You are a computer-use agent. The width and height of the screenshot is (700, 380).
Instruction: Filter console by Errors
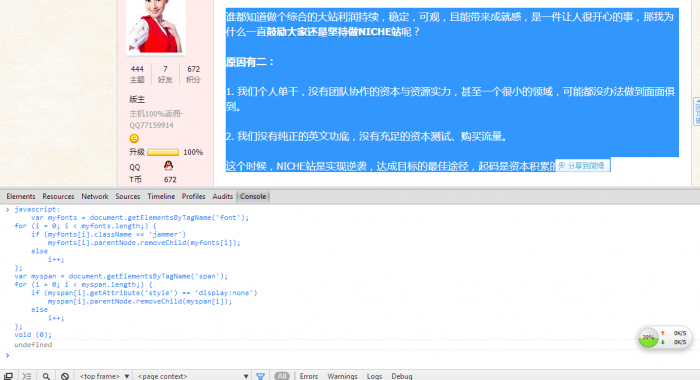(309, 376)
